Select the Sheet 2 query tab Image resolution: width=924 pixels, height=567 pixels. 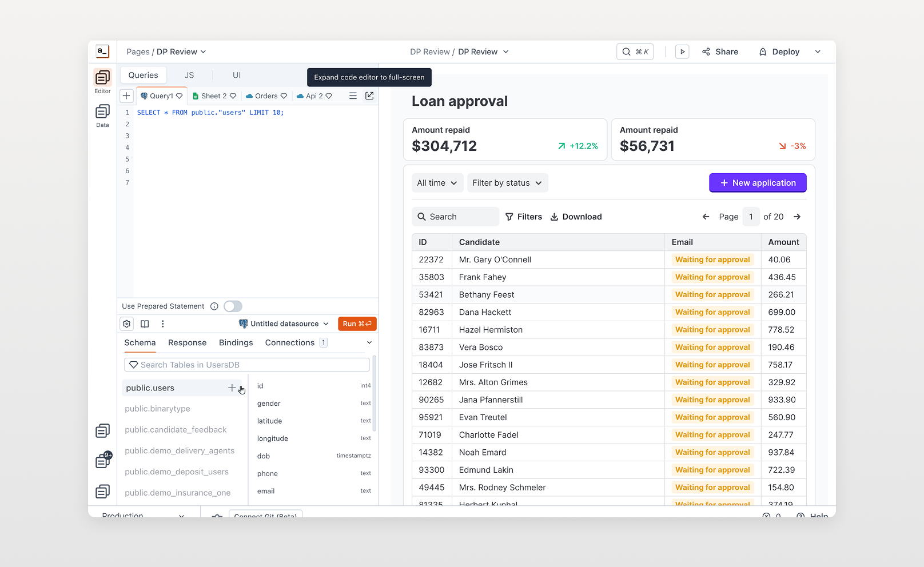214,96
